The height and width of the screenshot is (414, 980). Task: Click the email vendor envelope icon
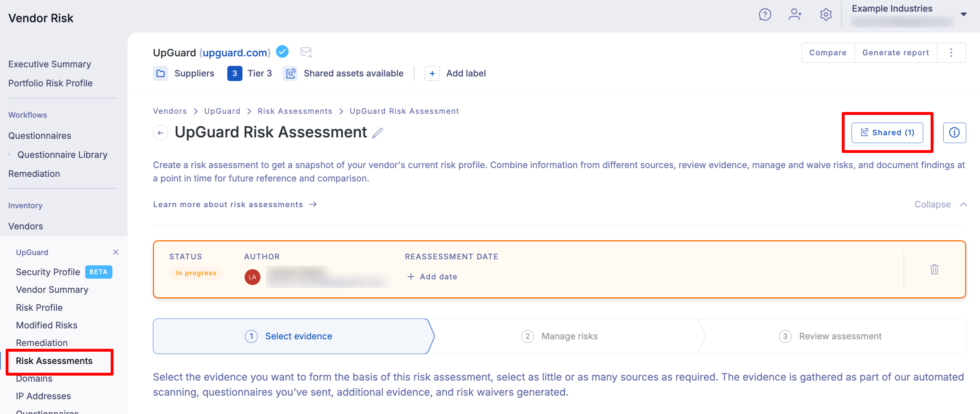coord(306,52)
